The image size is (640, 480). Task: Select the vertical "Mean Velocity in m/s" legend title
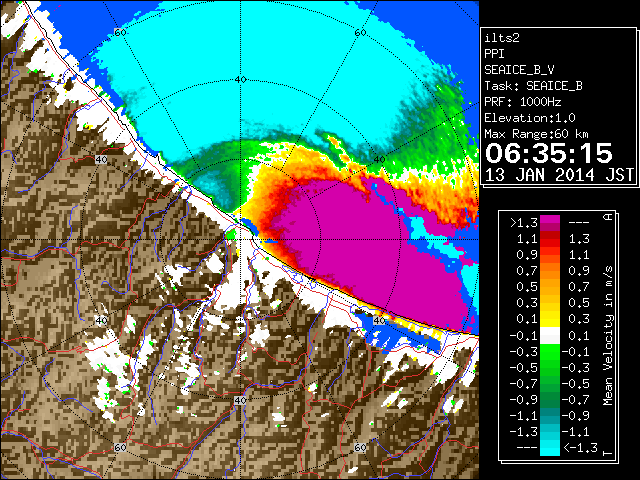click(608, 336)
